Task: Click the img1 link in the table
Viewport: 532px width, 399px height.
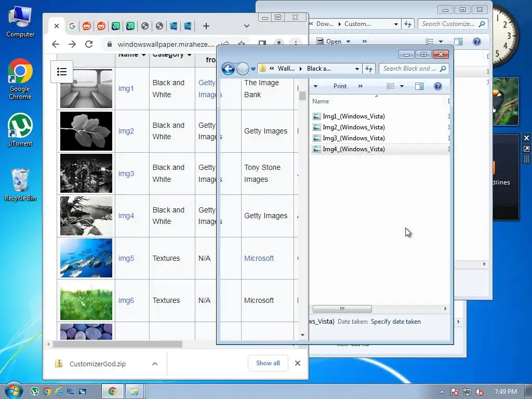Action: (126, 88)
